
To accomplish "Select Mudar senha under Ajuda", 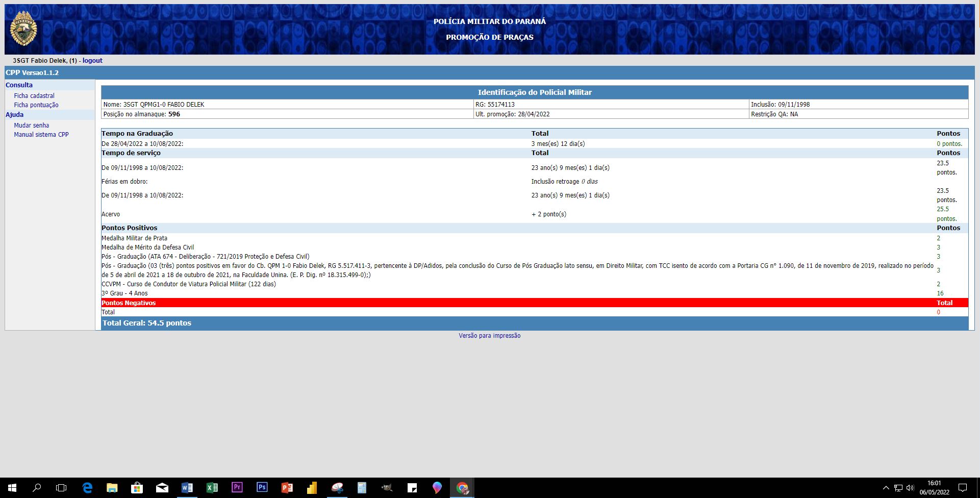I will pyautogui.click(x=32, y=126).
